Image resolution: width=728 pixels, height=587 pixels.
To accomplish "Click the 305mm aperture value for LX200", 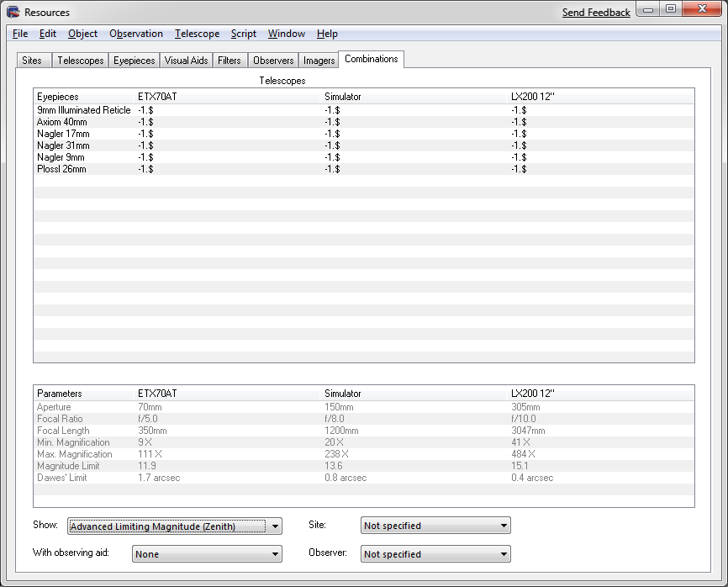I will click(x=525, y=407).
